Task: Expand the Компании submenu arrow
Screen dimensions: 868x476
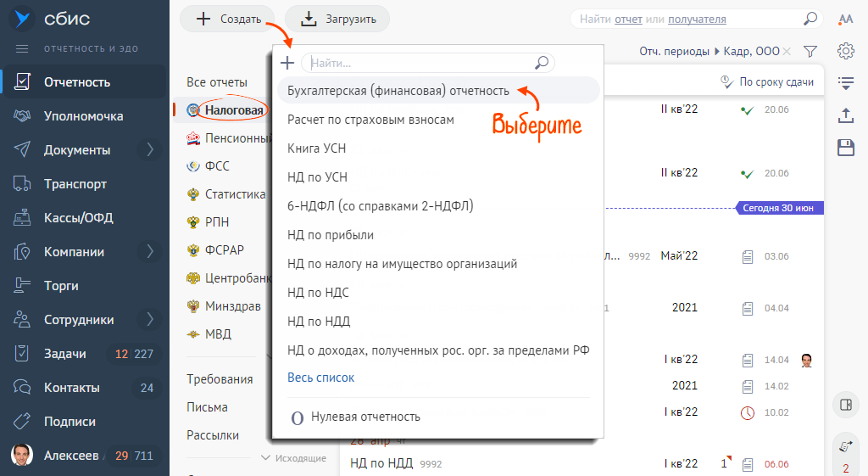Action: 150,252
